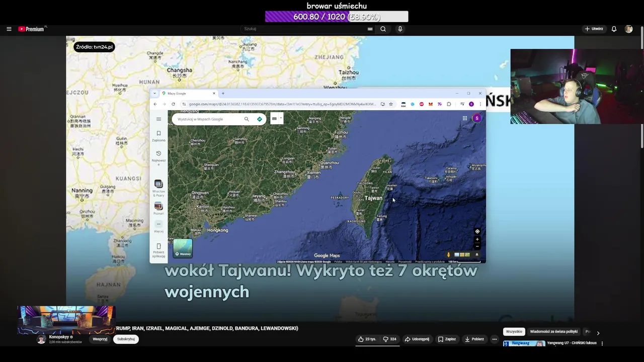Screen dimensions: 644x362
Task: Open the Chrome three-dot menu
Action: tap(480, 104)
